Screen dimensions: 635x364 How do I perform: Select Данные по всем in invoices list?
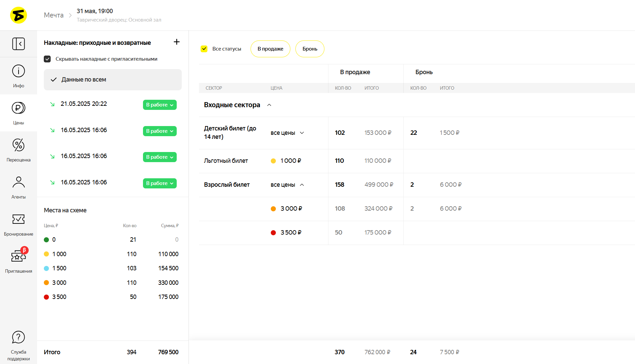(113, 80)
